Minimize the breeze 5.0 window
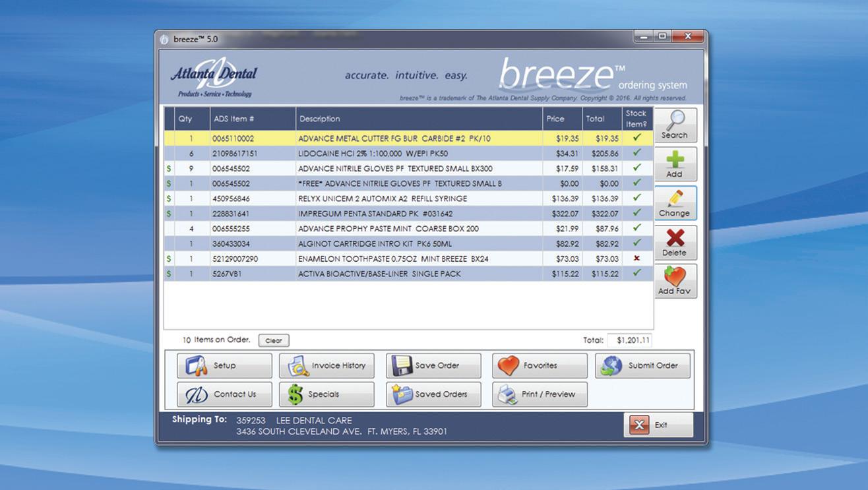868x490 pixels. (x=644, y=37)
